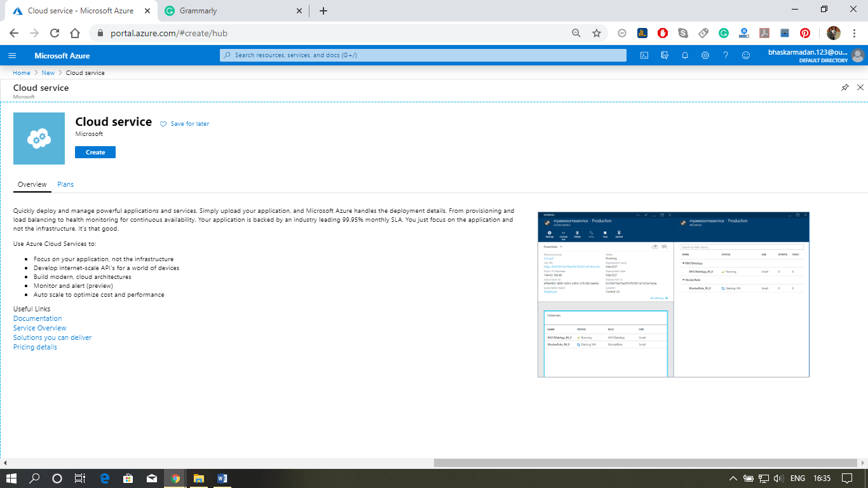
Task: Switch to the Grammarly browser tab
Action: click(233, 11)
